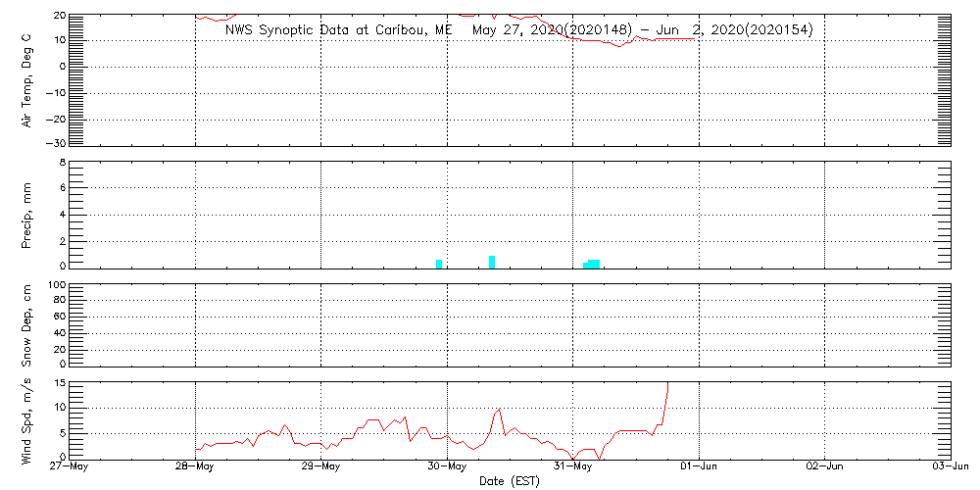Select the 27-May date tick label
980x490 pixels.
click(70, 467)
